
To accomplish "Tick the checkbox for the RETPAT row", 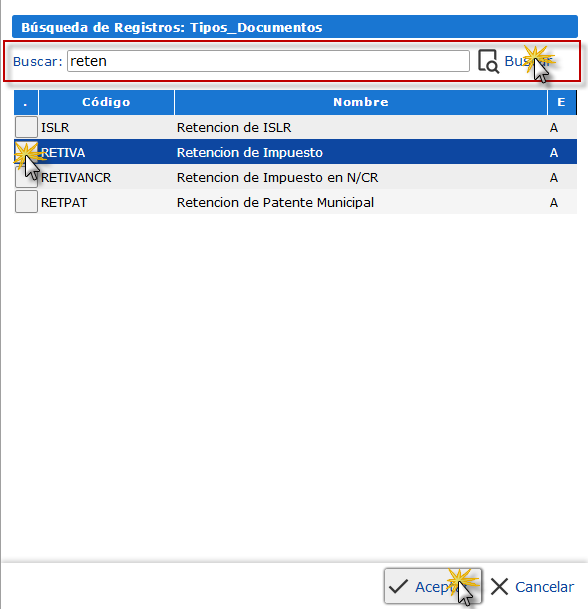I will point(26,202).
